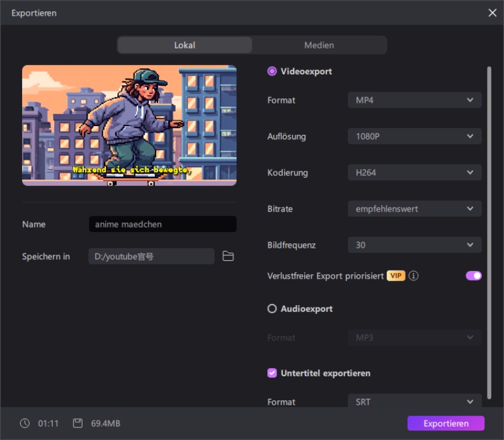Click the Videoexport label
This screenshot has height=440, width=504.
(306, 71)
